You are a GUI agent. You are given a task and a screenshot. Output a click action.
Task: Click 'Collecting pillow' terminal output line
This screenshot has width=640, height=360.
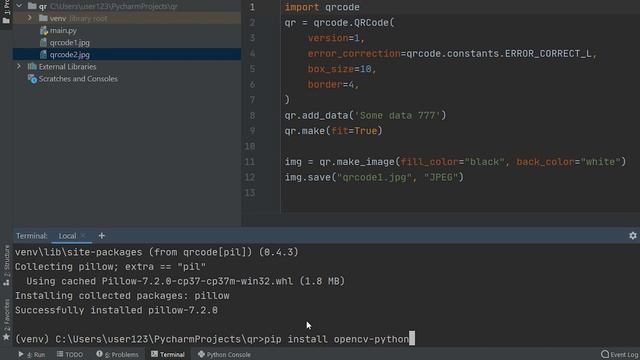pyautogui.click(x=110, y=267)
